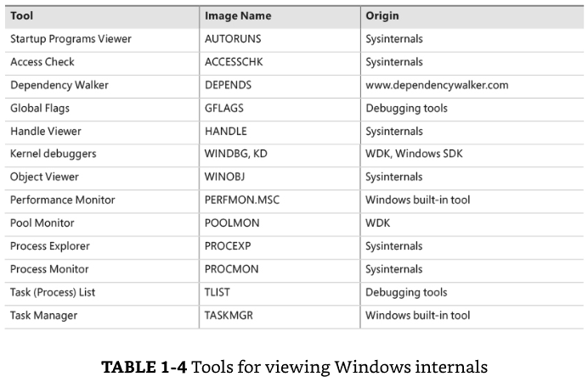Click the PROCEXP image name cell

[228, 246]
